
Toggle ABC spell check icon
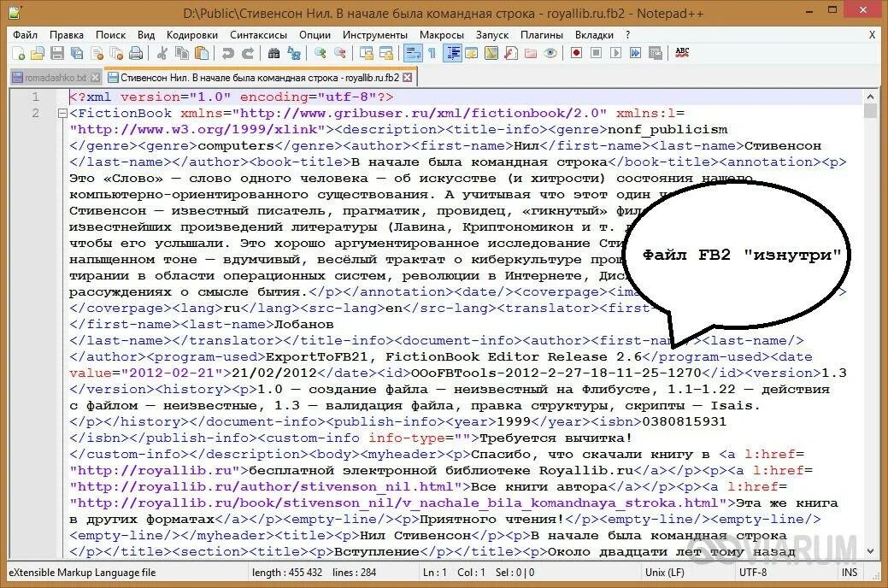[682, 53]
